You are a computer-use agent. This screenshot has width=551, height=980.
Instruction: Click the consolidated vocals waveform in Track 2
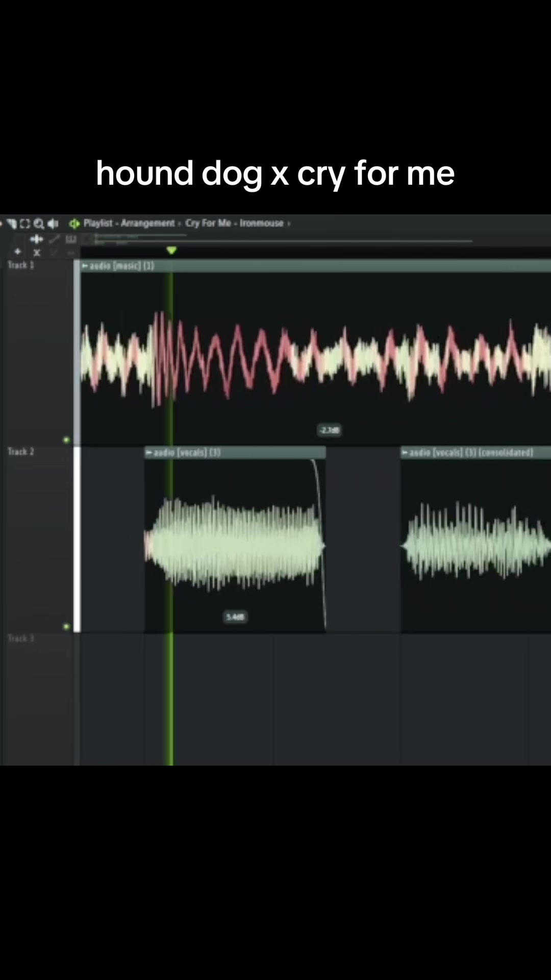point(476,542)
